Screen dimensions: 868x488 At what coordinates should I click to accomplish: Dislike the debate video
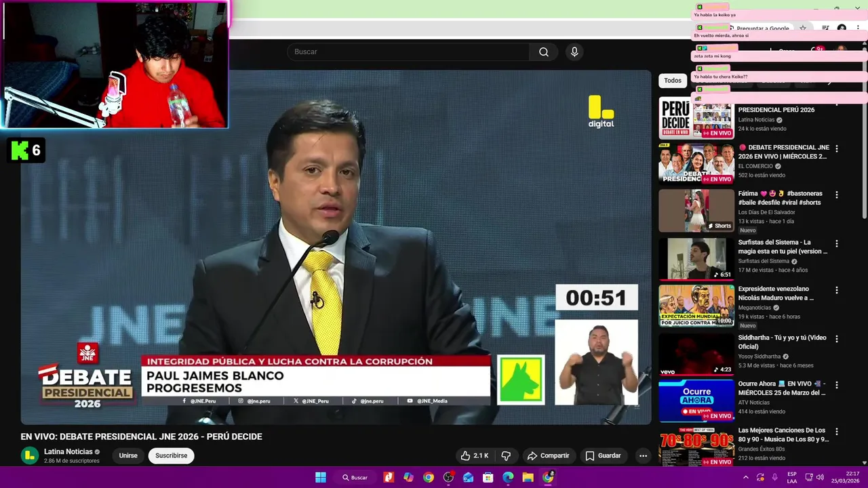(506, 455)
